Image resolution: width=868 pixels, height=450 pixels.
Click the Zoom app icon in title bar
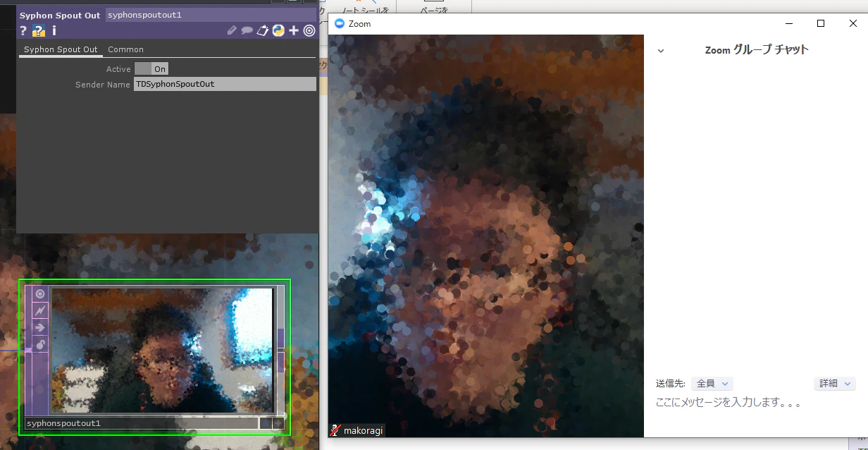tap(339, 24)
